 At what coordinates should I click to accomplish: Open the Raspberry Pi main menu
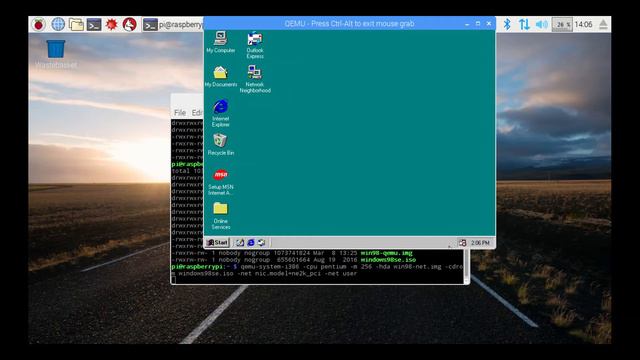click(x=39, y=24)
